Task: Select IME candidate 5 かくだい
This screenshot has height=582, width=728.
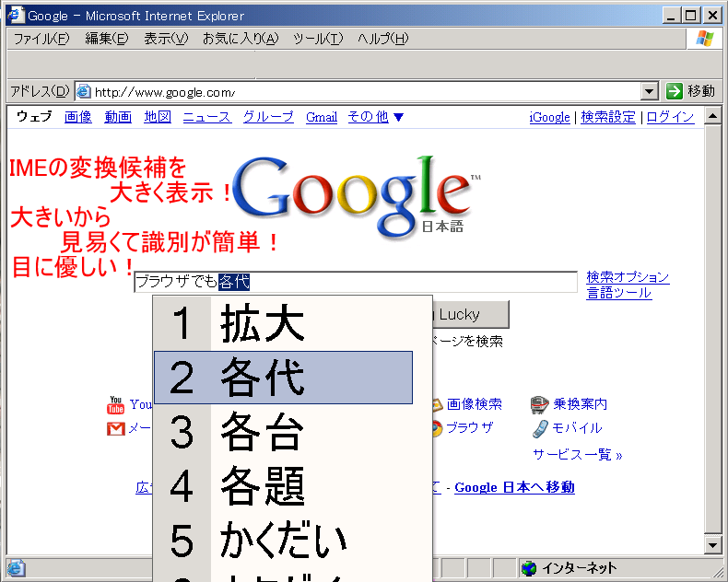Action: pos(283,541)
